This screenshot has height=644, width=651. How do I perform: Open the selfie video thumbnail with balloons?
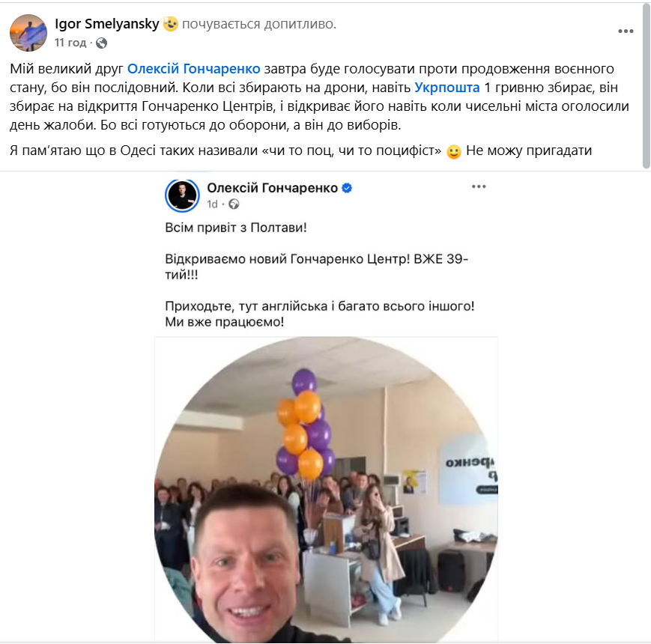[326, 490]
